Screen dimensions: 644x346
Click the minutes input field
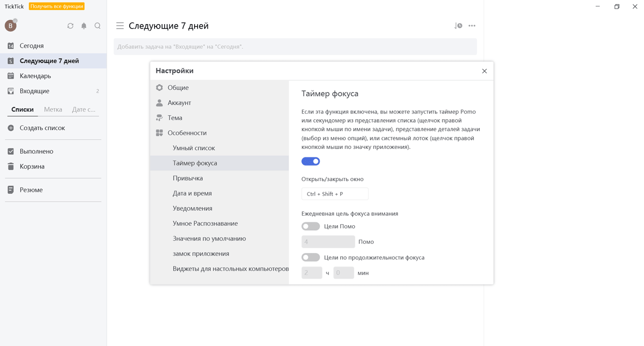(x=344, y=273)
